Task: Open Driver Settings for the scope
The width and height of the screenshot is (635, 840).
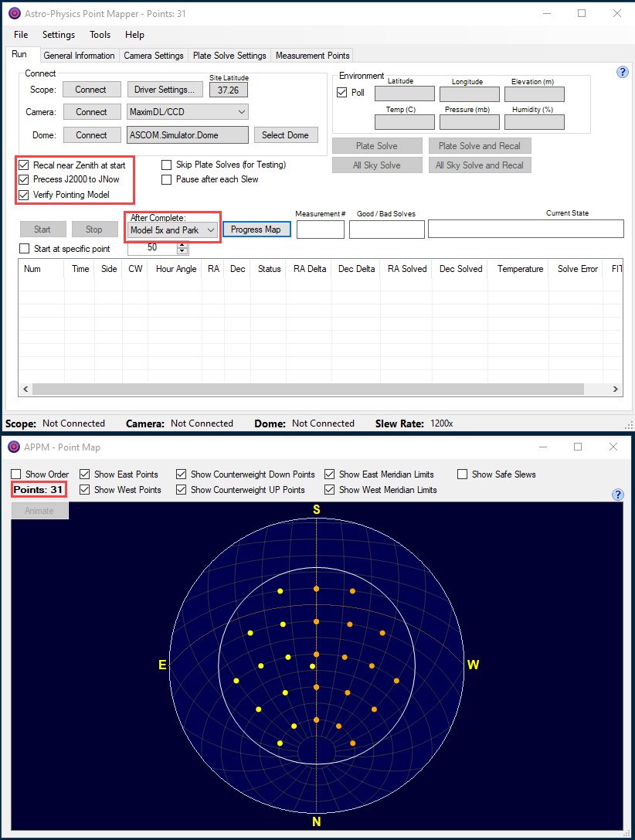Action: click(165, 90)
